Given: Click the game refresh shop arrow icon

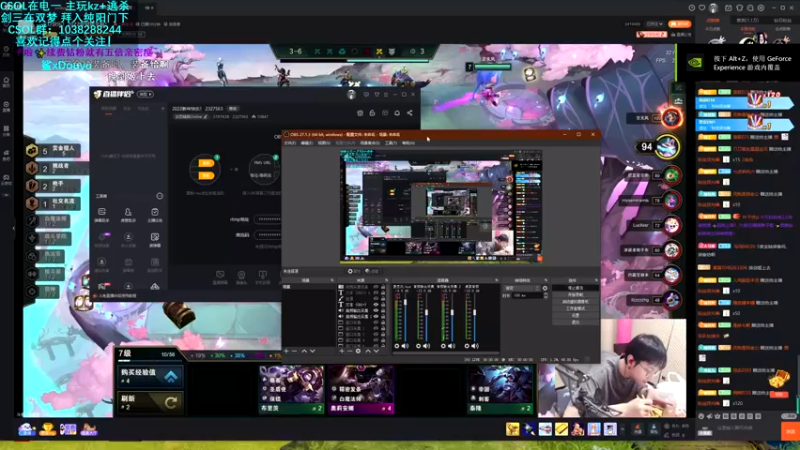Looking at the screenshot, I should click(171, 403).
